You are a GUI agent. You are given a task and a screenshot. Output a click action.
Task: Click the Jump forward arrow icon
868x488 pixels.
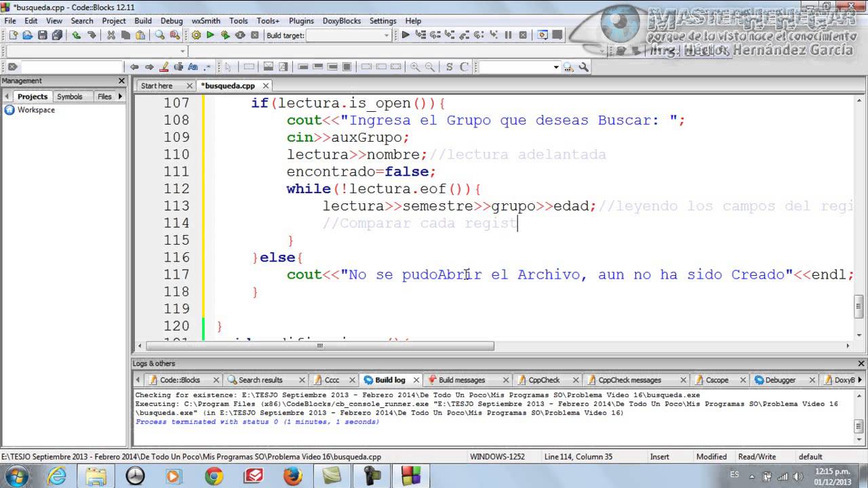[149, 67]
